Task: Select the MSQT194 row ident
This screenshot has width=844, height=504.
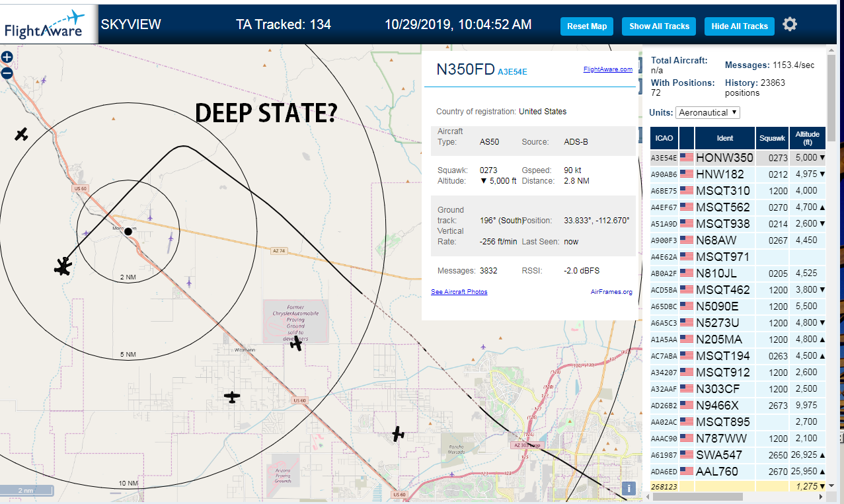Action: click(724, 356)
